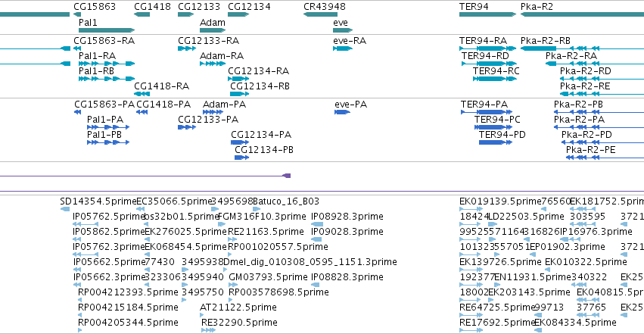This screenshot has width=644, height=334.
Task: Select EST SD14354.5prime
Action: (98, 201)
